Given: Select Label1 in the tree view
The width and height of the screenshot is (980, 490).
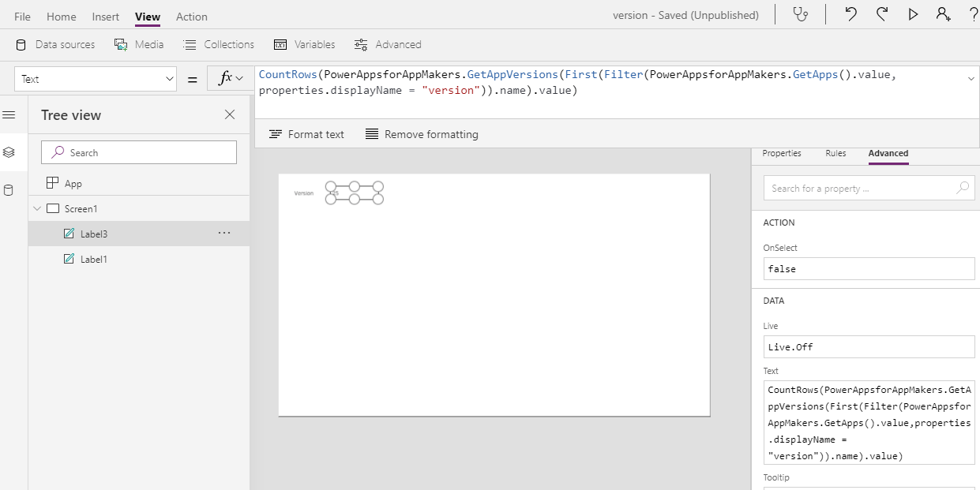Looking at the screenshot, I should 139,259.
